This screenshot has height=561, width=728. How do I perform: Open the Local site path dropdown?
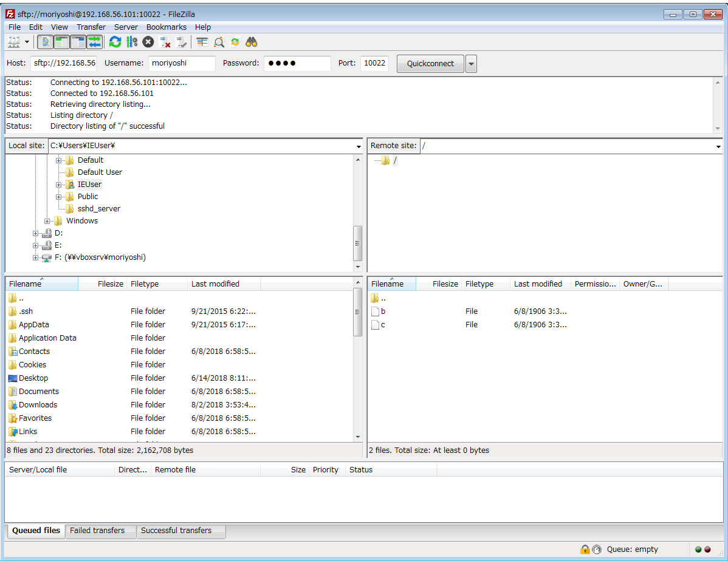tap(359, 146)
